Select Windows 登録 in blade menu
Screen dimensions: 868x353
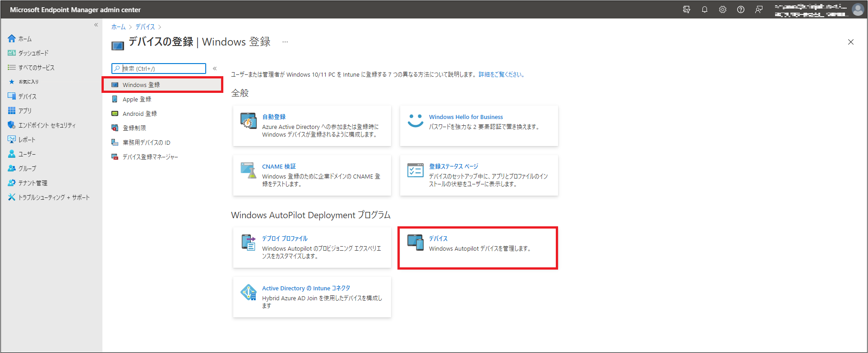(162, 85)
